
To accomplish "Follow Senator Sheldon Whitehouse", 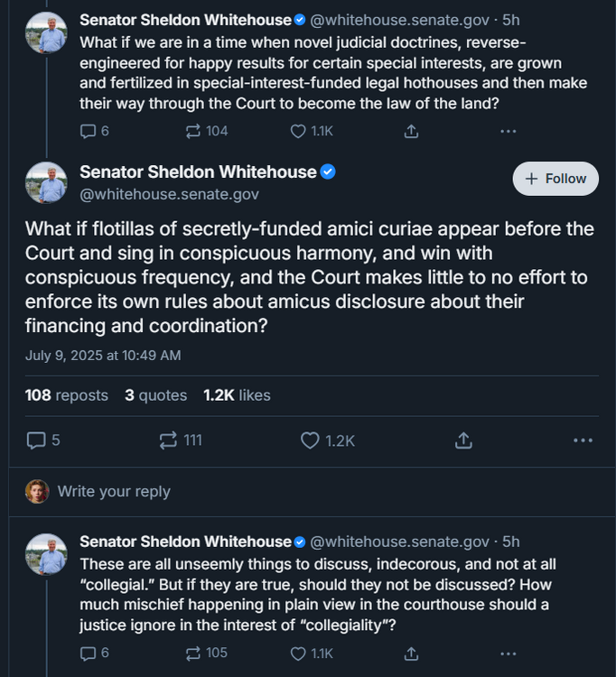I will (x=555, y=179).
